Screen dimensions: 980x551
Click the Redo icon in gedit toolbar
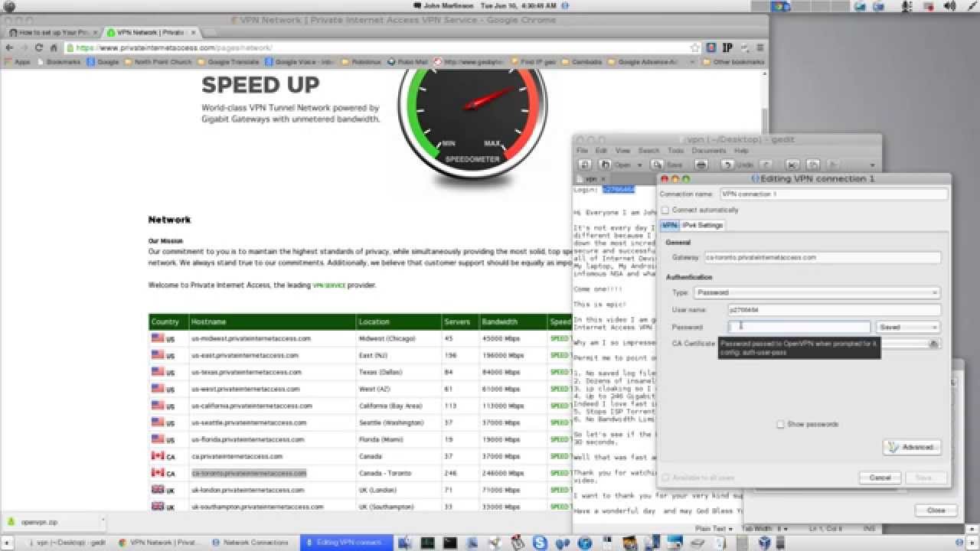click(767, 165)
